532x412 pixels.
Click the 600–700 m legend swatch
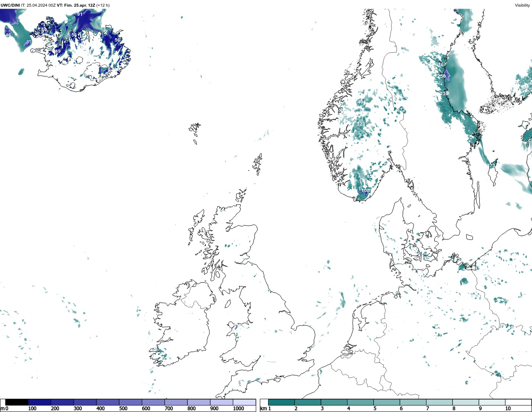coord(153,402)
